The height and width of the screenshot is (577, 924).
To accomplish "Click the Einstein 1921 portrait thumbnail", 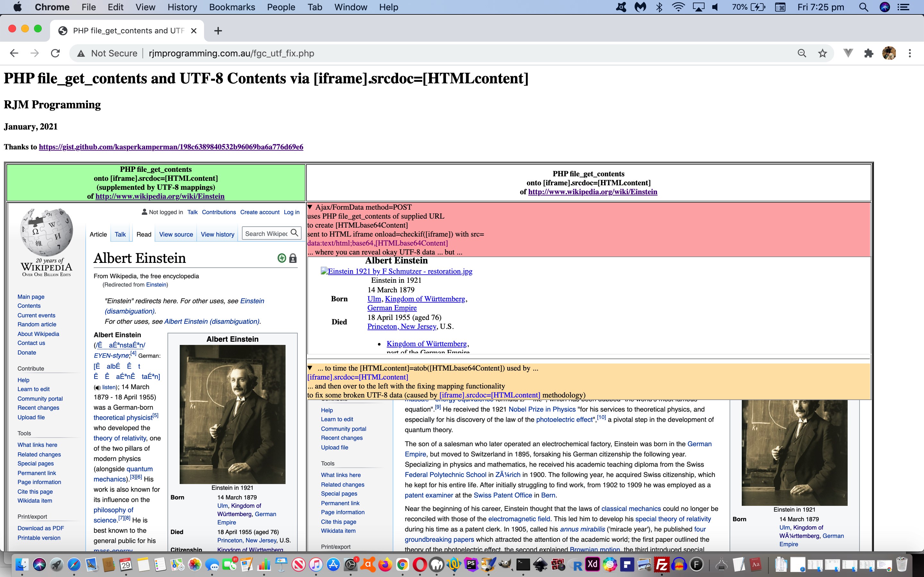I will (232, 414).
